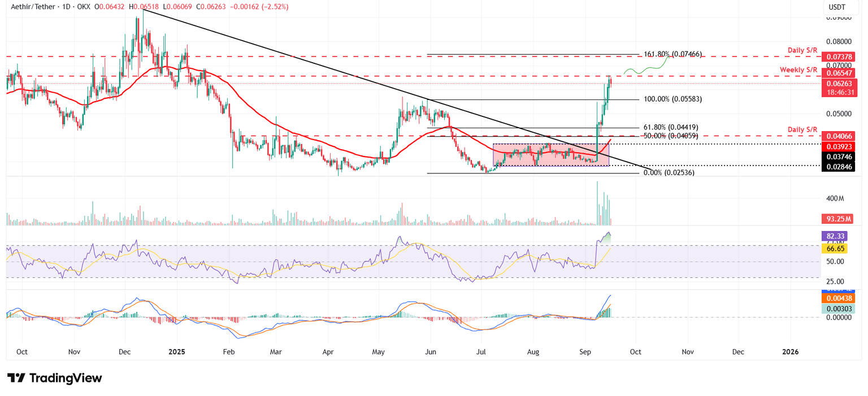Select the current price label 0.06263
Image resolution: width=868 pixels, height=396 pixels.
pyautogui.click(x=838, y=84)
